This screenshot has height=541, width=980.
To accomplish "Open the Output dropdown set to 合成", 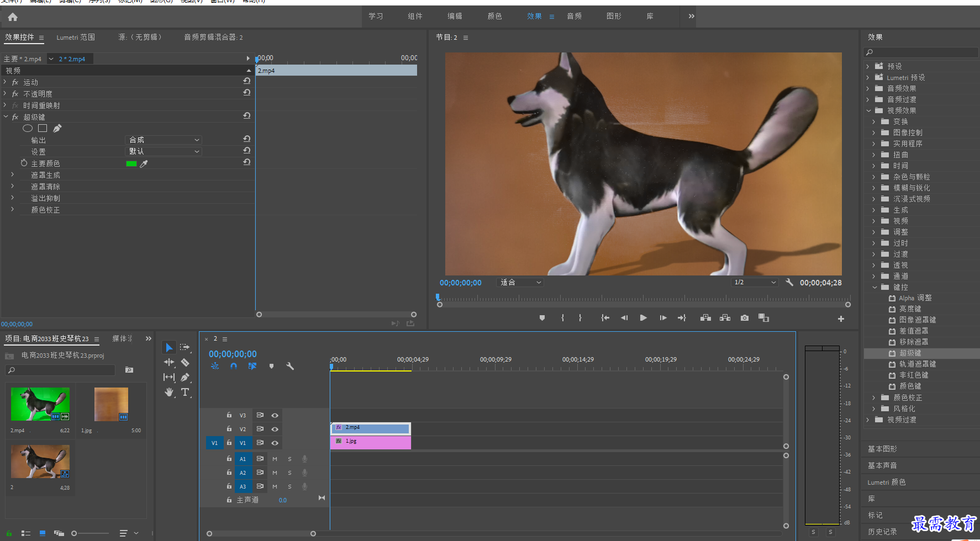I will click(x=164, y=140).
